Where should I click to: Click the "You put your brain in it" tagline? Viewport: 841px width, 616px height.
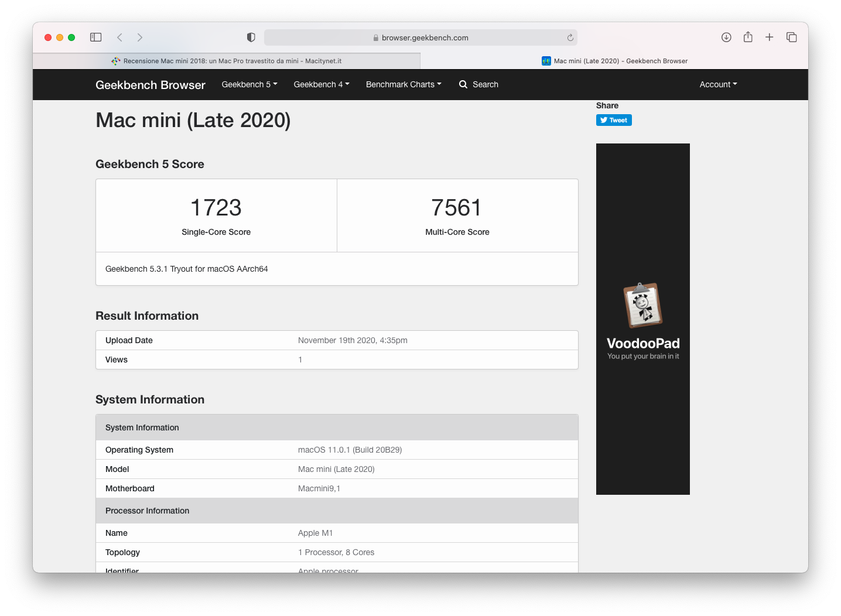[x=643, y=356]
